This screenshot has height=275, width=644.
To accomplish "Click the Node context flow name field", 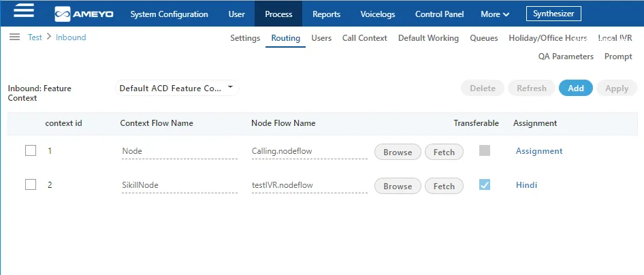I will (180, 152).
